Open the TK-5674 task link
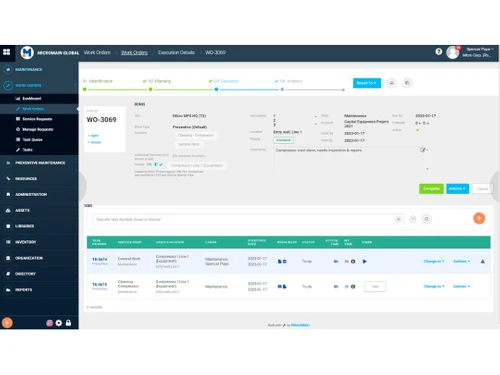Viewport: 500px width, 375px height. pos(100,259)
